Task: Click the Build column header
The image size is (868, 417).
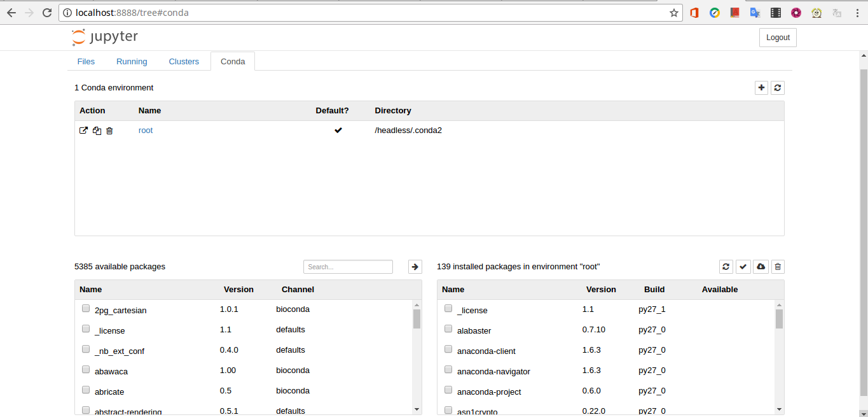Action: click(x=654, y=290)
